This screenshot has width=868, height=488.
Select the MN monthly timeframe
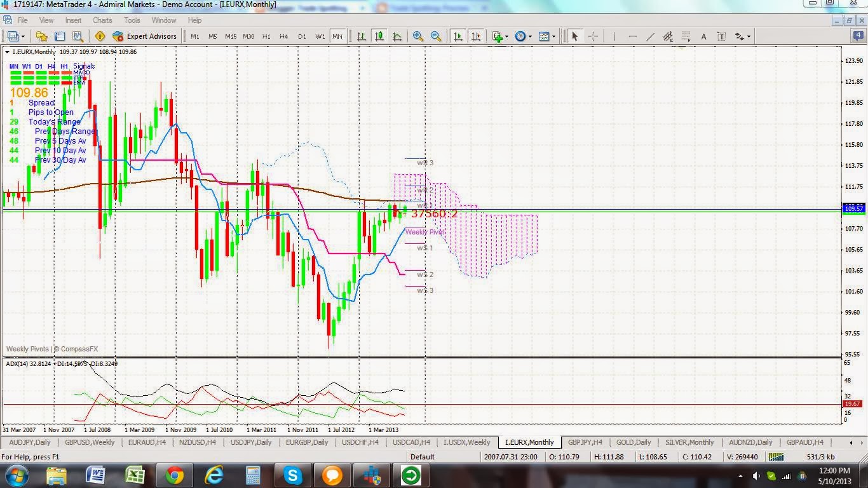pos(337,36)
